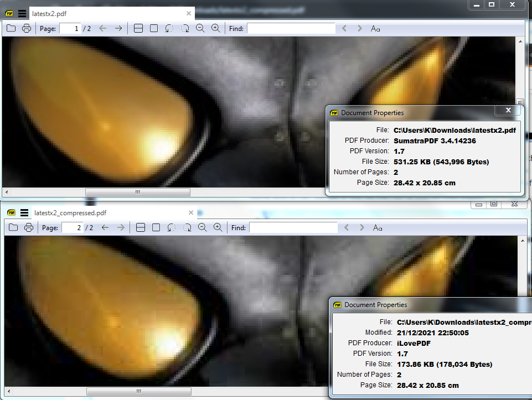This screenshot has height=400, width=532.
Task: Click SumatraPDF app icon in latestx2_compressed window
Action: tap(12, 212)
